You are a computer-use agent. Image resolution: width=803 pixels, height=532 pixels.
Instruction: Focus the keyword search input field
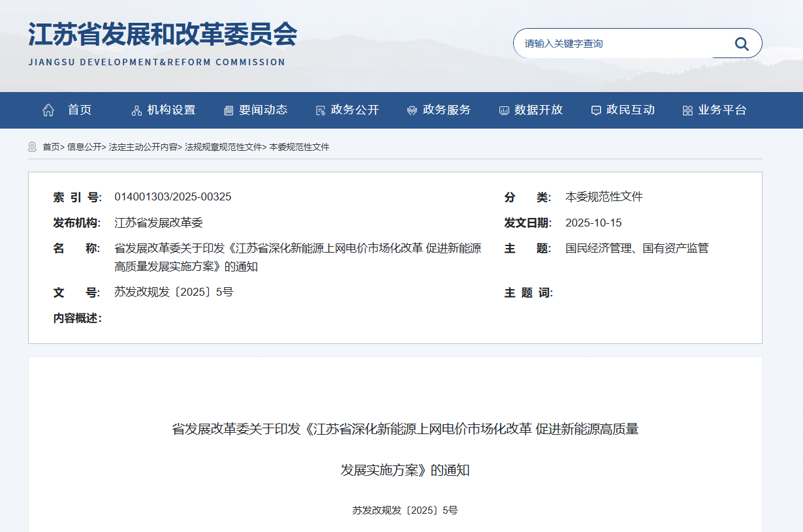point(620,44)
